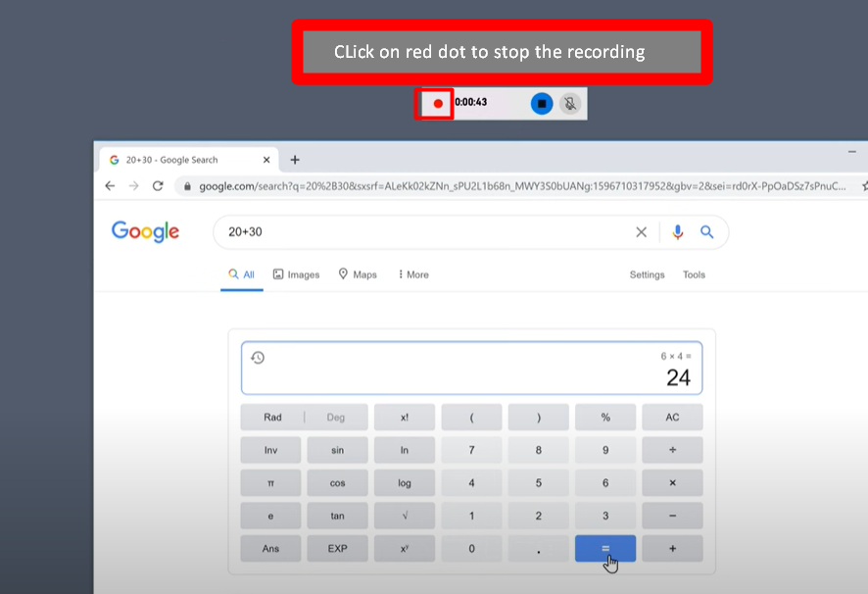This screenshot has width=868, height=594.
Task: Click the square root button on the calculator
Action: pyautogui.click(x=404, y=515)
